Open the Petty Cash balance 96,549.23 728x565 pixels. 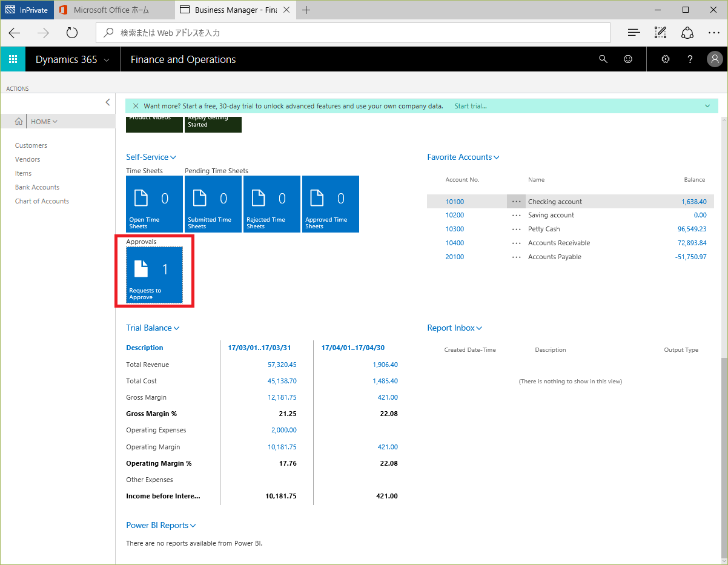click(692, 229)
